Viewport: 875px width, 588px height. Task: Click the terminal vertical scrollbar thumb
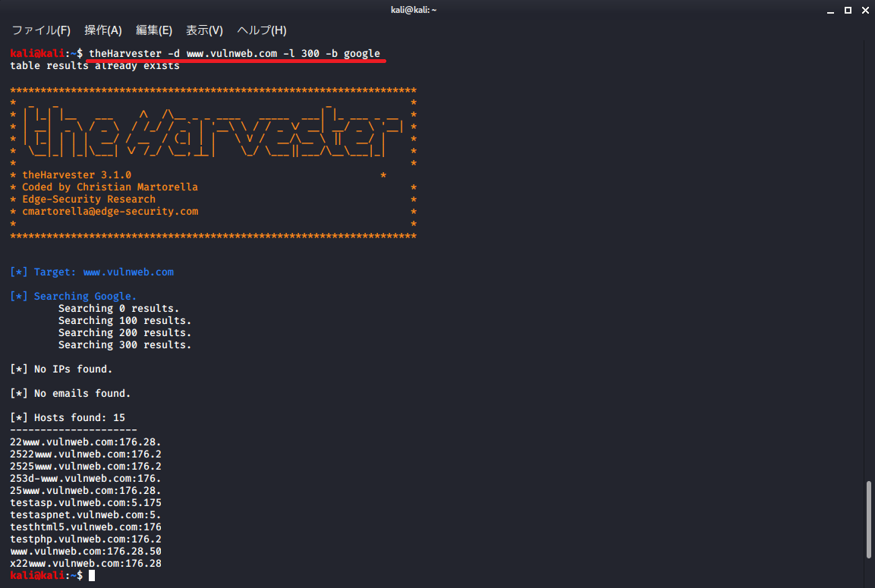[868, 520]
